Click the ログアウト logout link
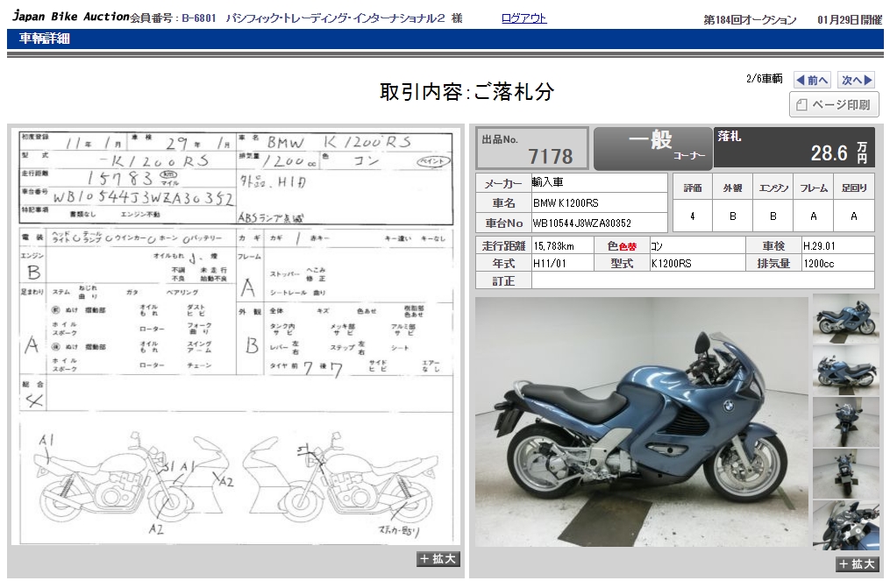 click(x=523, y=18)
